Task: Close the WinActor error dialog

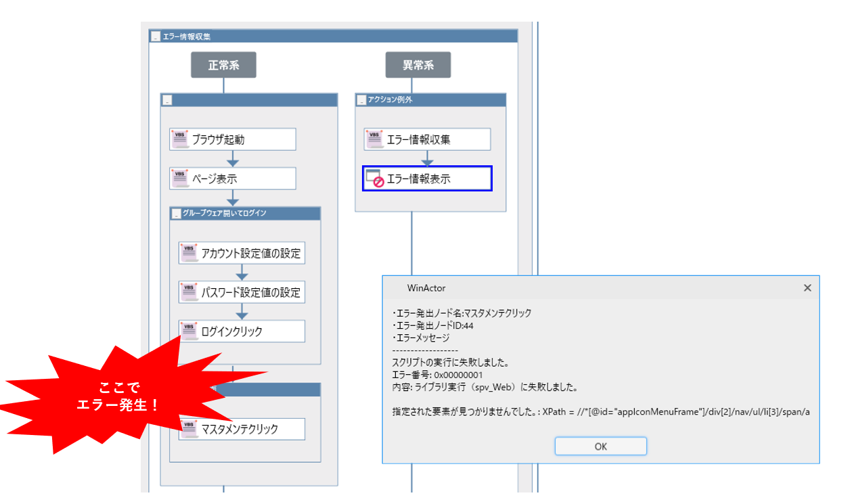Action: click(807, 288)
